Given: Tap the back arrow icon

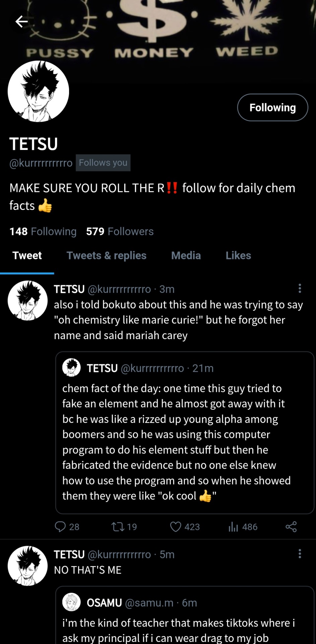Looking at the screenshot, I should coord(21,21).
